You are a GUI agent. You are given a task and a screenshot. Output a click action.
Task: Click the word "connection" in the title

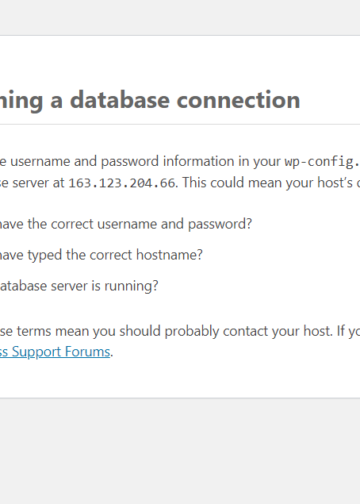238,100
